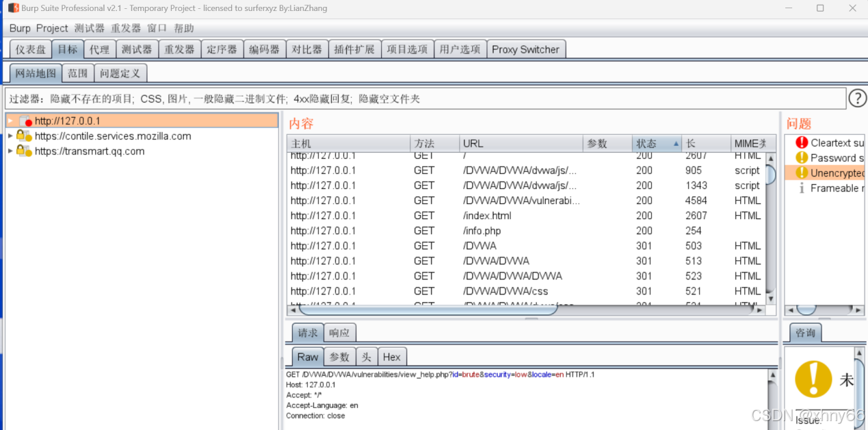Switch to the 仪表盘 tab
Screen dimensions: 868x430
click(x=31, y=49)
